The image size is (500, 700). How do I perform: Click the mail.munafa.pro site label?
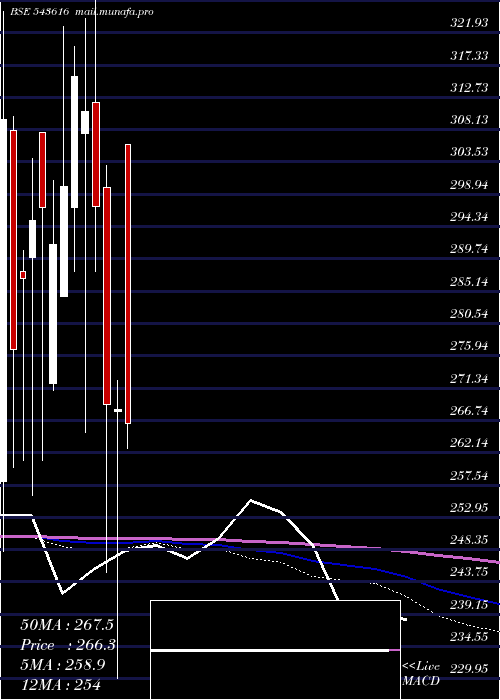pos(114,12)
